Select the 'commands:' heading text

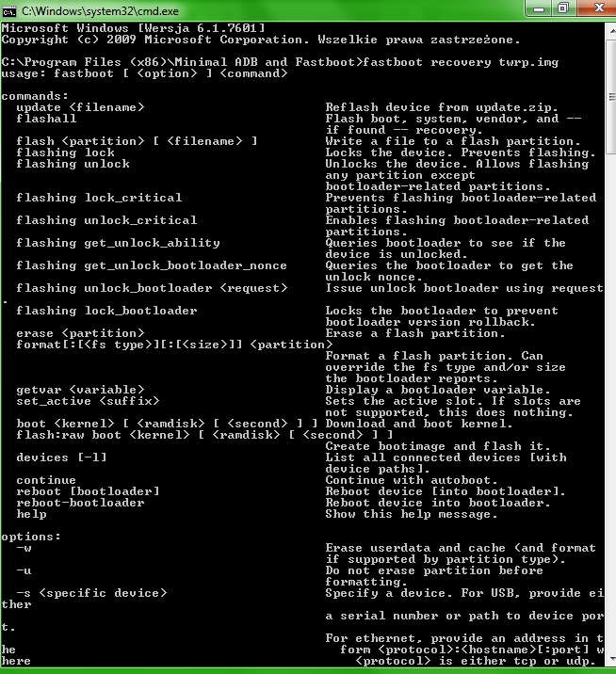(35, 96)
